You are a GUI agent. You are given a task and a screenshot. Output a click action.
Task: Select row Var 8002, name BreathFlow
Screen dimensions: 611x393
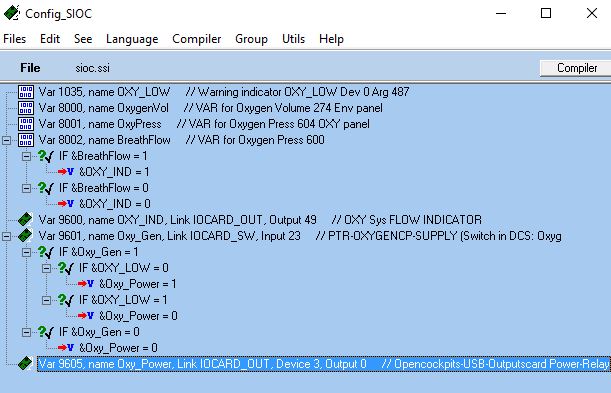tap(181, 140)
